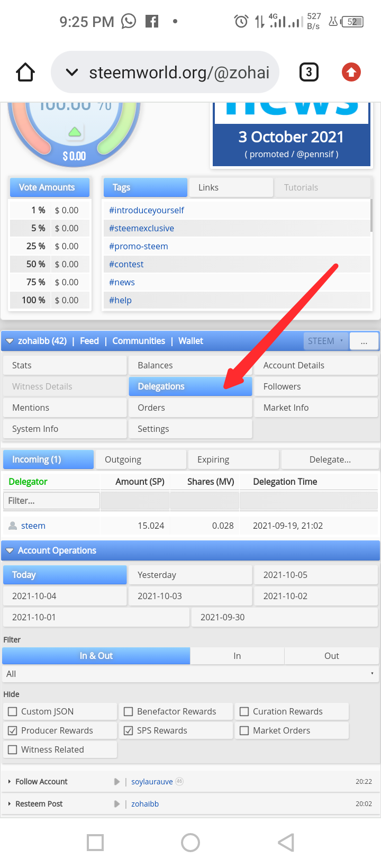
Task: Open the soylaurauve account link
Action: (x=152, y=782)
